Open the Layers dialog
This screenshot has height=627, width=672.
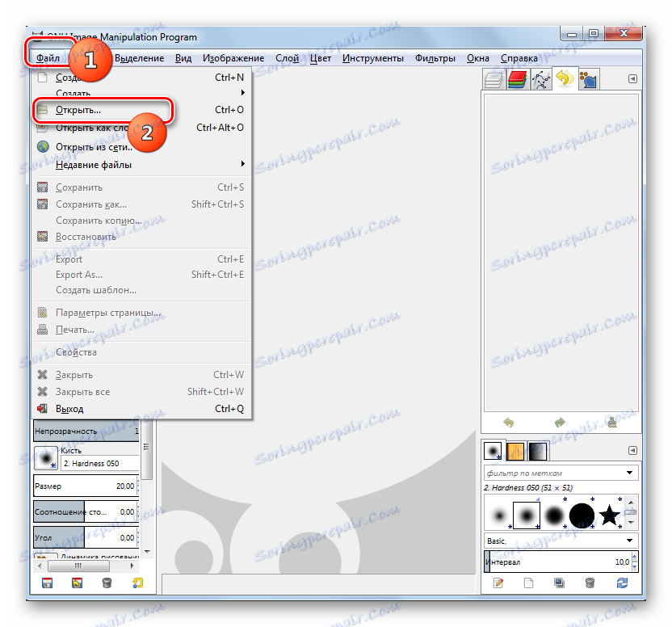point(493,78)
